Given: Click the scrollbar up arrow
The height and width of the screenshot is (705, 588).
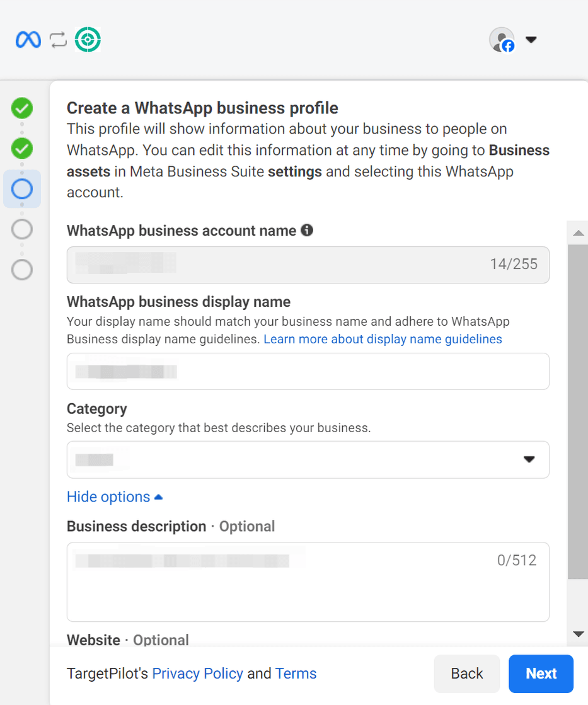Looking at the screenshot, I should click(x=578, y=233).
